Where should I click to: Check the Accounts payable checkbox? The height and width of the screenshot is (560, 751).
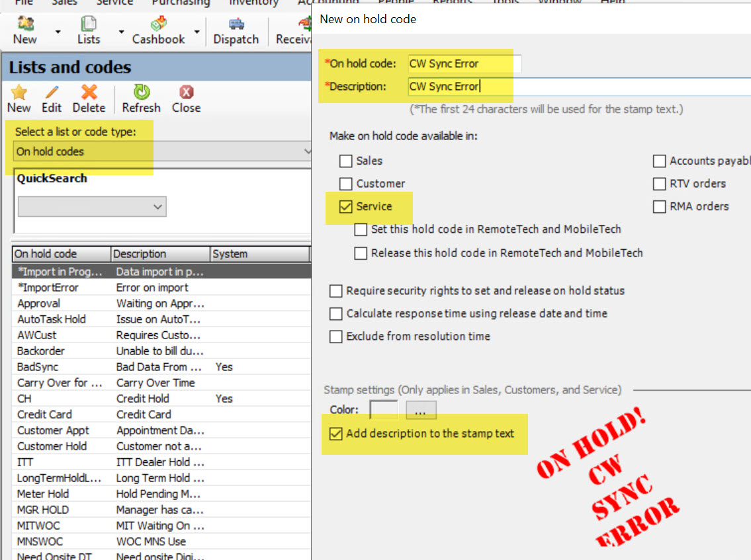click(x=660, y=161)
